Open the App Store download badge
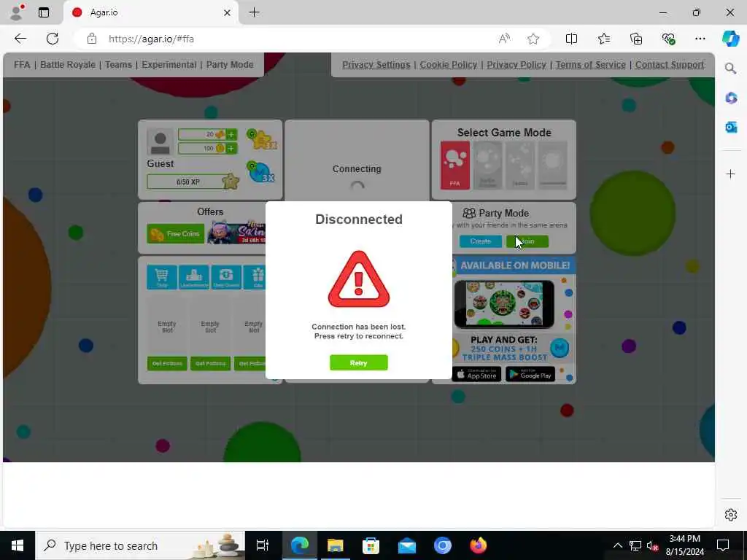The height and width of the screenshot is (560, 747). (x=476, y=375)
